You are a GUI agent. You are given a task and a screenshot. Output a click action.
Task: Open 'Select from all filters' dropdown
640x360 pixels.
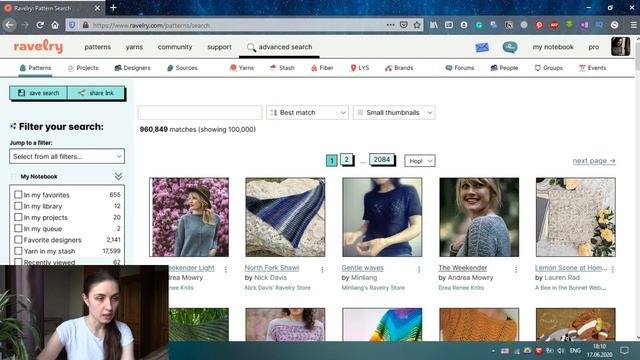[x=67, y=156]
